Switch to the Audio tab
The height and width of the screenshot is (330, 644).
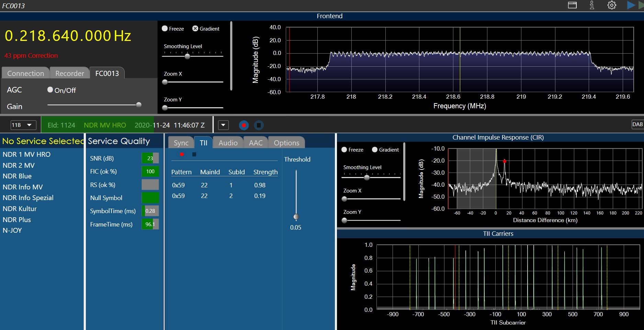[228, 143]
